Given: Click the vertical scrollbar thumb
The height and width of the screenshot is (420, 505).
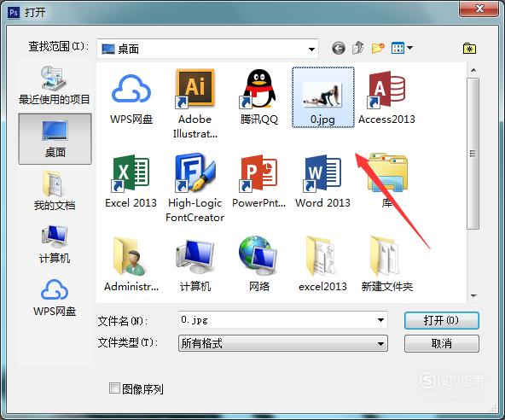Looking at the screenshot, I should pyautogui.click(x=473, y=154).
